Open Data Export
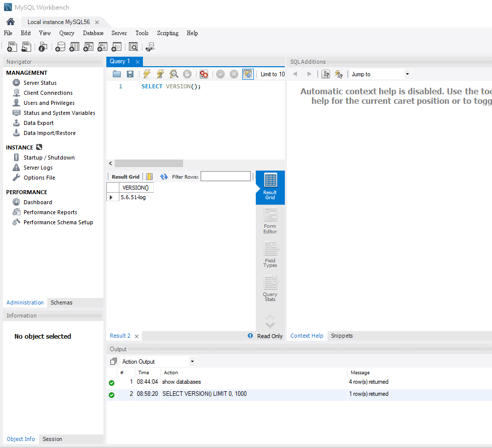This screenshot has width=492, height=448. pos(39,123)
